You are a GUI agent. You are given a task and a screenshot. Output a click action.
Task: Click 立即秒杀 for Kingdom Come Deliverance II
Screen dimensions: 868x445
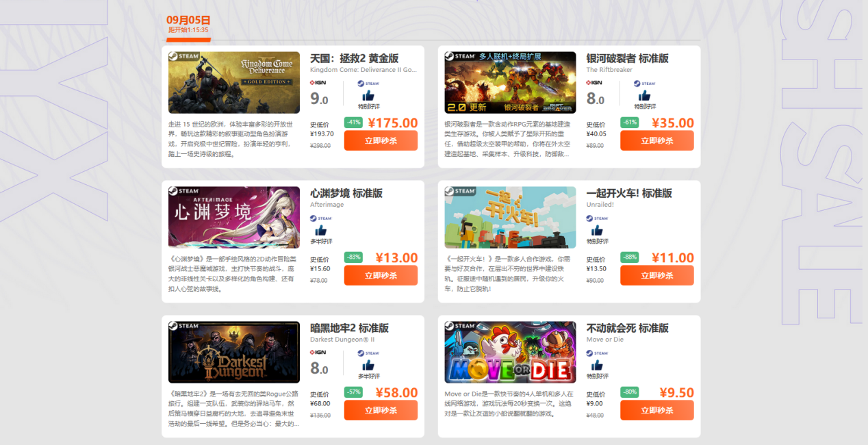pos(381,140)
